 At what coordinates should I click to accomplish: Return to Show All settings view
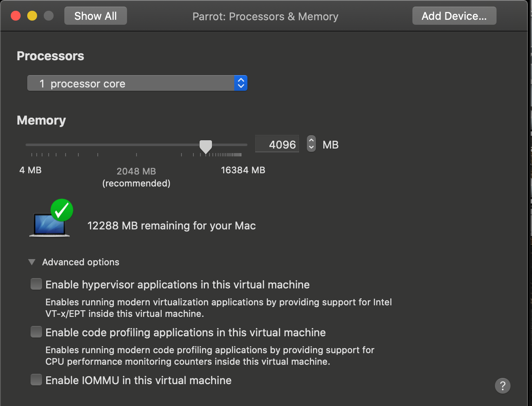pos(95,16)
